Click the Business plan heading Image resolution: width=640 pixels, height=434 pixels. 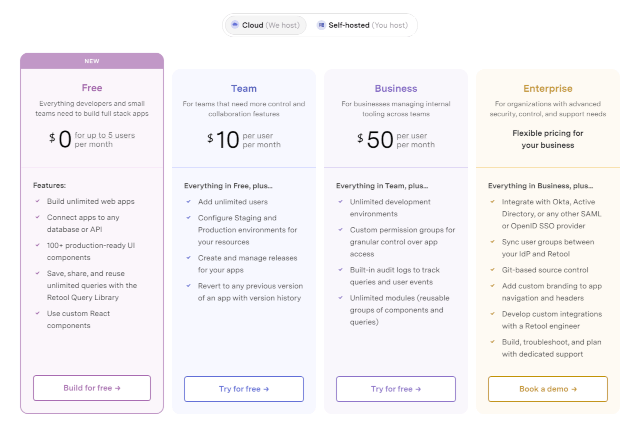pyautogui.click(x=396, y=88)
